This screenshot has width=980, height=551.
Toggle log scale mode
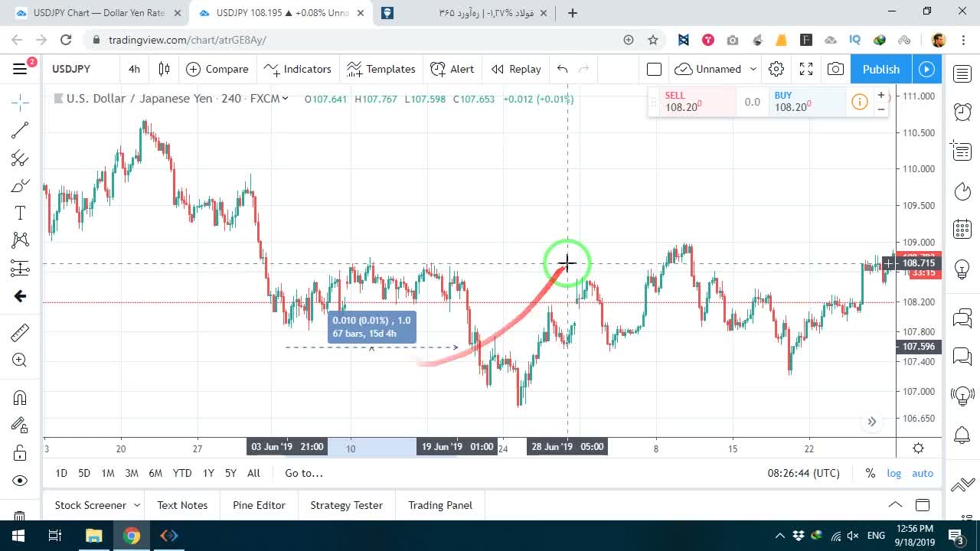click(x=894, y=473)
